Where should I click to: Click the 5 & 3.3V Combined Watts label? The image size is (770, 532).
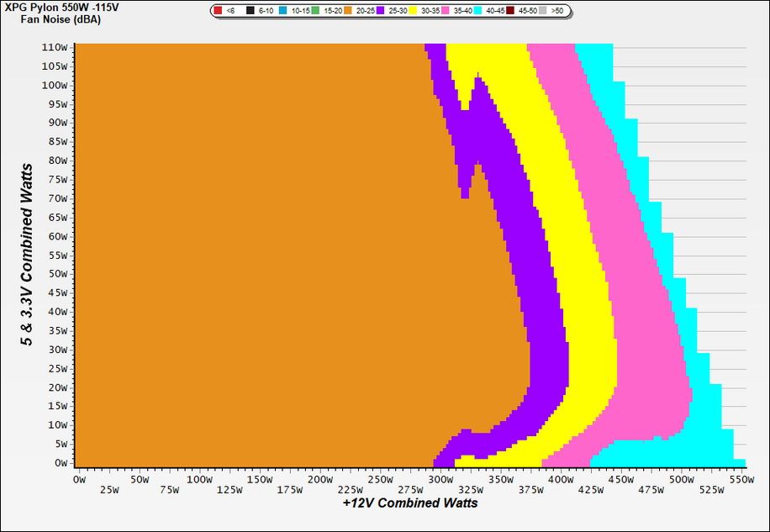pyautogui.click(x=25, y=255)
